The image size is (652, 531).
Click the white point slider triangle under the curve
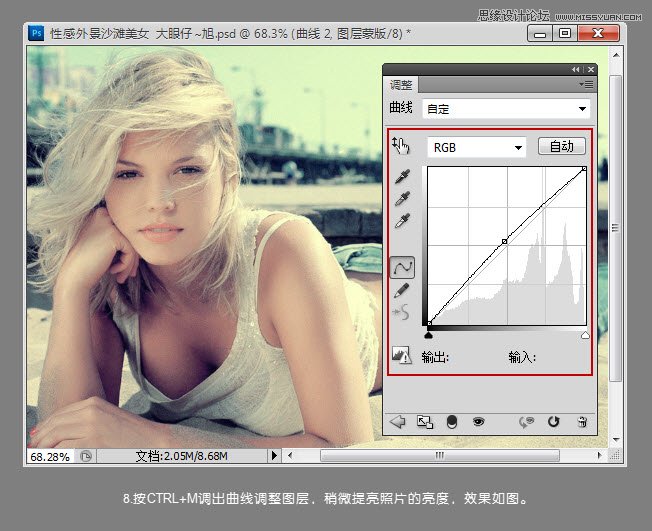point(585,335)
